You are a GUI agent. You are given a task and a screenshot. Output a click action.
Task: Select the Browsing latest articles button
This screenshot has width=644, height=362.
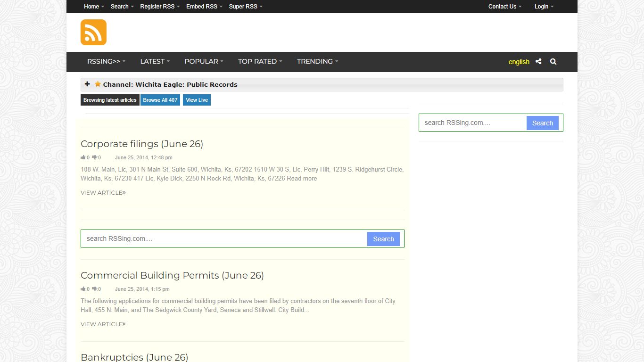click(110, 100)
